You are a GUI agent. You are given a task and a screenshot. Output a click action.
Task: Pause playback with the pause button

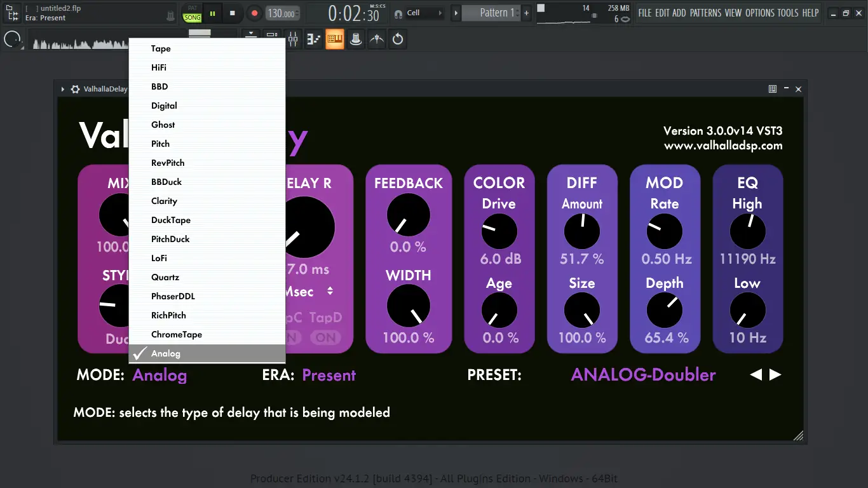(212, 13)
